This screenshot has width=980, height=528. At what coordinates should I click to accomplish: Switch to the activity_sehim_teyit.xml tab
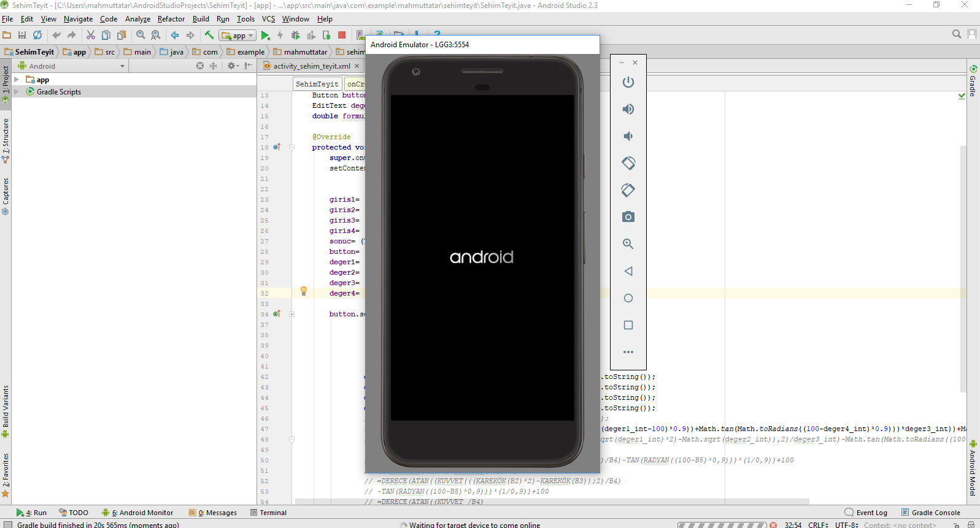coord(311,66)
